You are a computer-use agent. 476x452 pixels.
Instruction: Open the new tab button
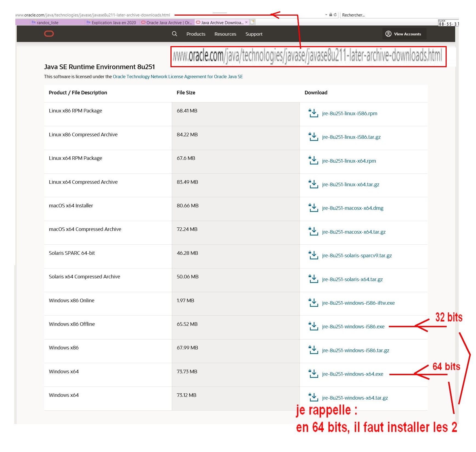tap(252, 22)
